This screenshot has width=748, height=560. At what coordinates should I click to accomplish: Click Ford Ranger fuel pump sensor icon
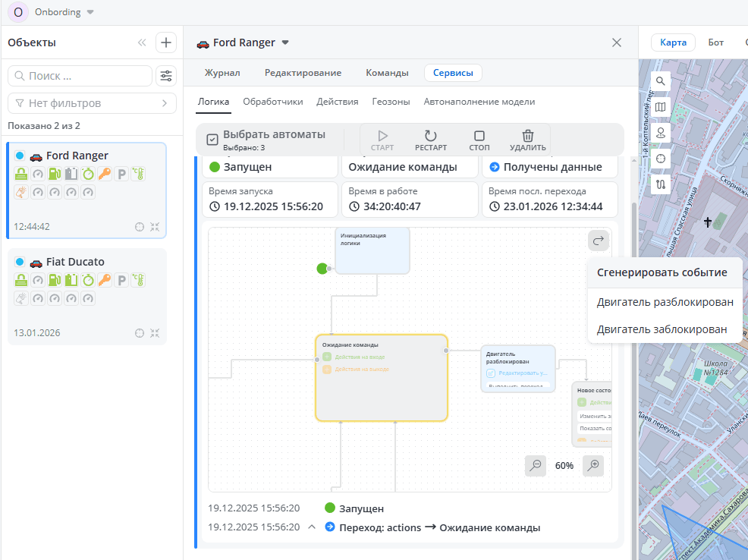[x=55, y=174]
